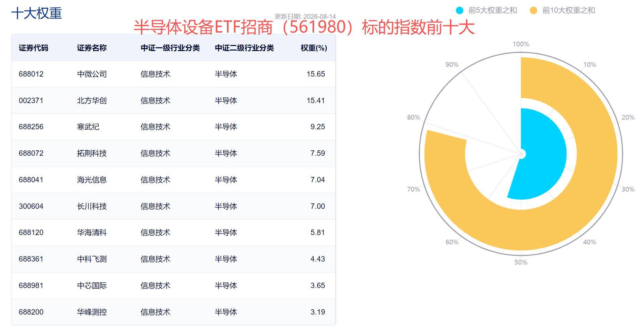Image resolution: width=644 pixels, height=331 pixels.
Task: Click security code 688256
Action: [31, 127]
